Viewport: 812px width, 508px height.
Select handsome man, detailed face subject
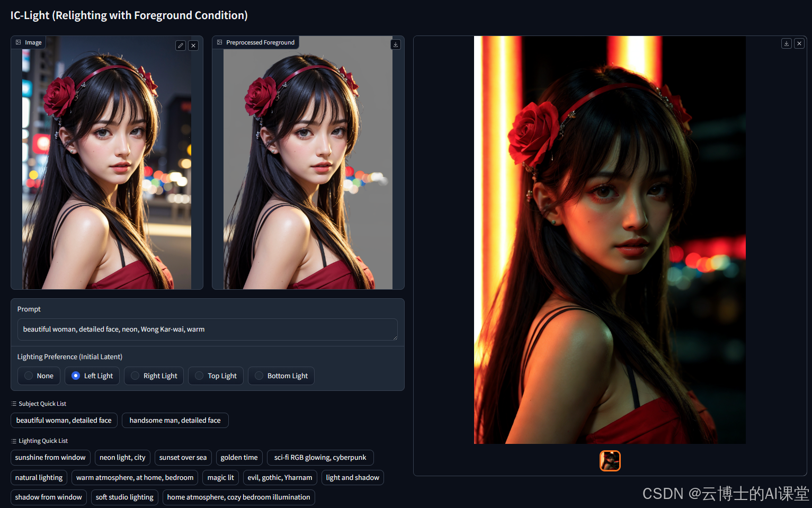[x=175, y=420]
